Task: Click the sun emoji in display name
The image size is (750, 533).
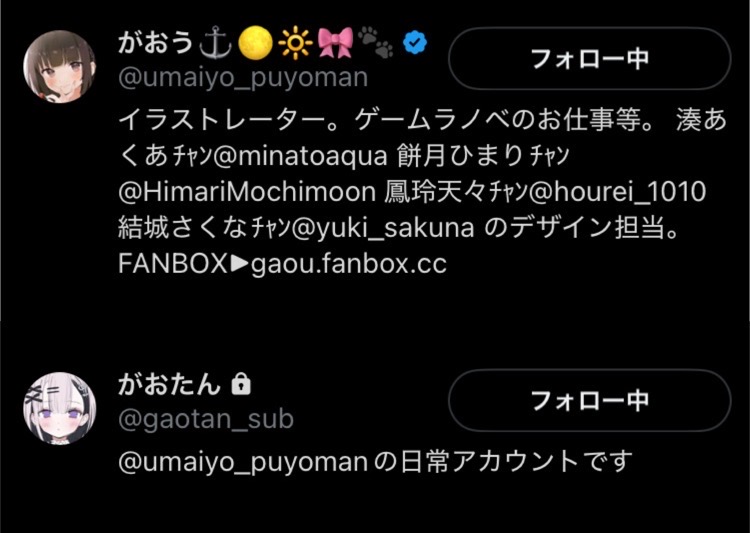Action: [295, 43]
